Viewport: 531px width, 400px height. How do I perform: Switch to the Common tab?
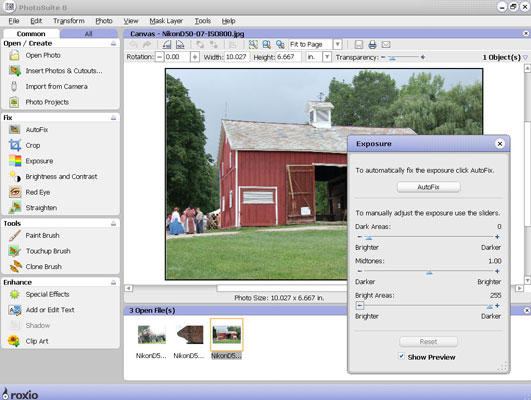pyautogui.click(x=31, y=34)
